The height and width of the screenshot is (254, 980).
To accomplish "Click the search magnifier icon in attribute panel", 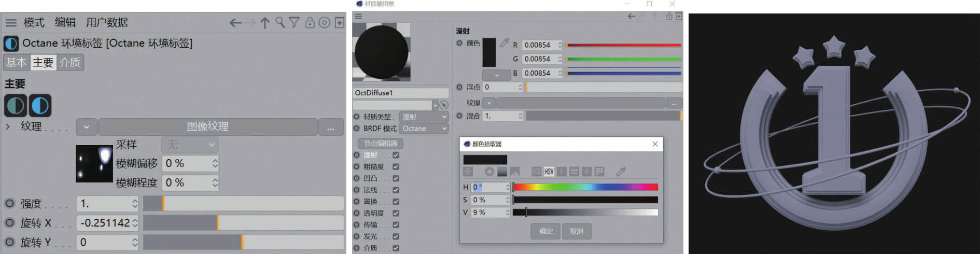I will pos(280,23).
